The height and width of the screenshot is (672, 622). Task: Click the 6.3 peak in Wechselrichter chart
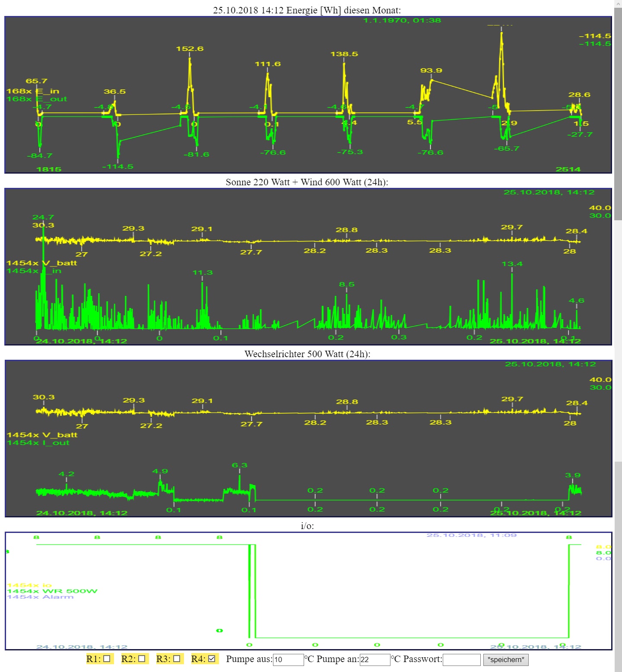239,465
